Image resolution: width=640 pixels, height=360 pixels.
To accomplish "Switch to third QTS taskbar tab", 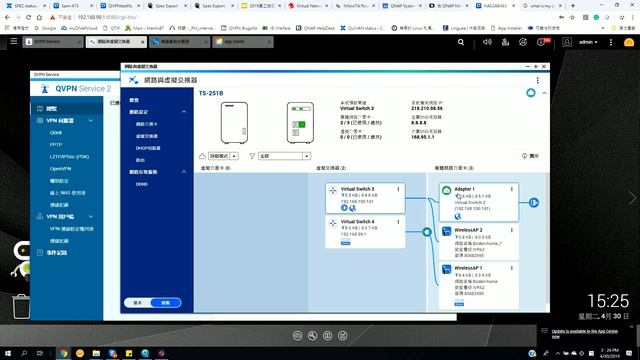I will (x=180, y=42).
